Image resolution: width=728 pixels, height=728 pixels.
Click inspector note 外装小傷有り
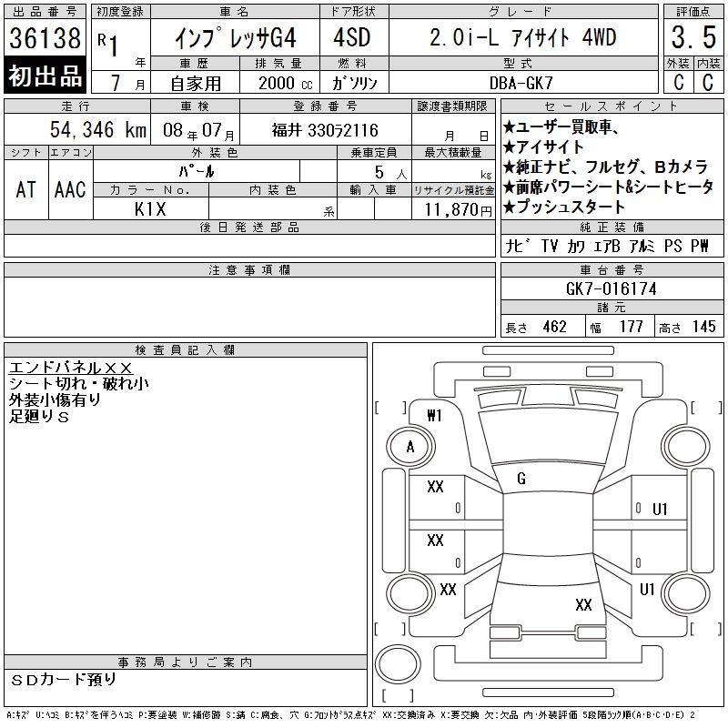point(55,399)
